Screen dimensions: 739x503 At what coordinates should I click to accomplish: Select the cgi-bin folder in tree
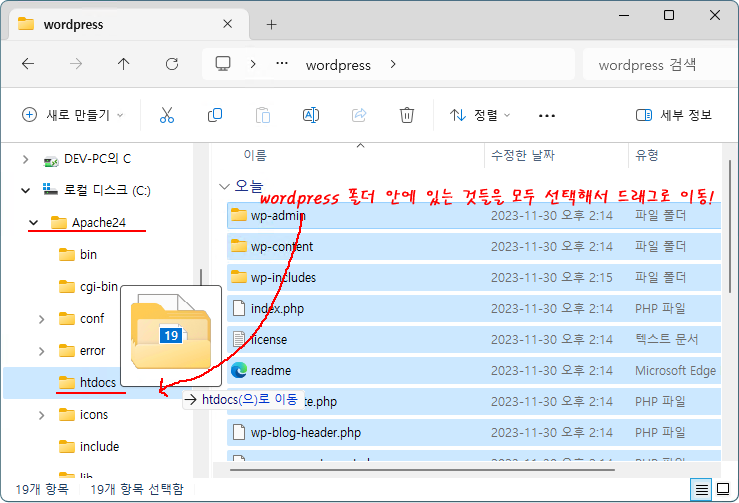pyautogui.click(x=98, y=287)
